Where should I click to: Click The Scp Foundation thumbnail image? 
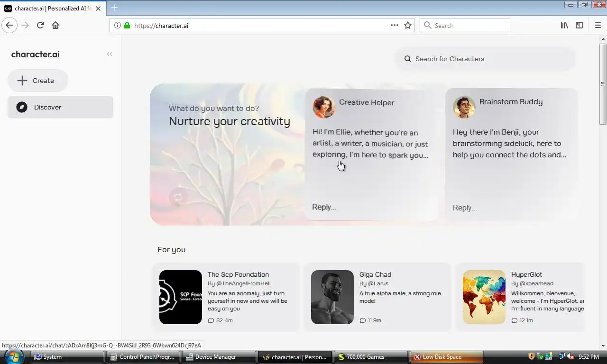pyautogui.click(x=181, y=297)
